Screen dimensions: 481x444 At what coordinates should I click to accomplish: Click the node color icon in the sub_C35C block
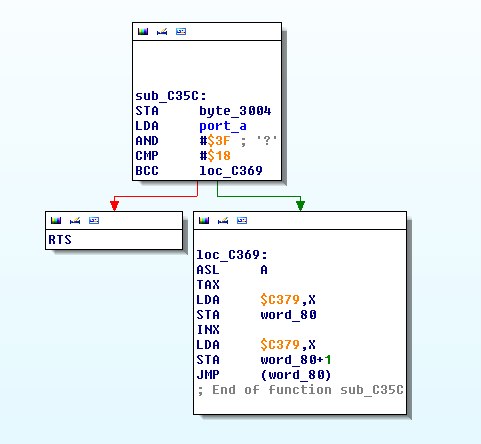pos(143,32)
